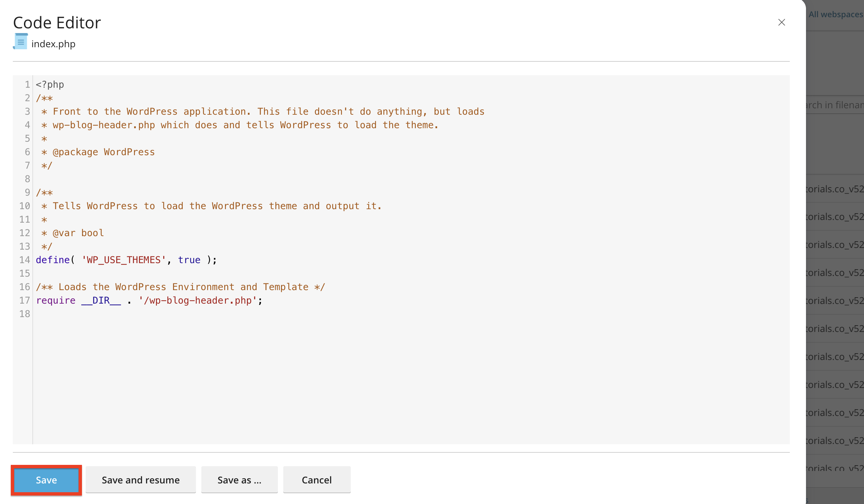The image size is (864, 504).
Task: Close the Code Editor dialog
Action: [x=781, y=22]
